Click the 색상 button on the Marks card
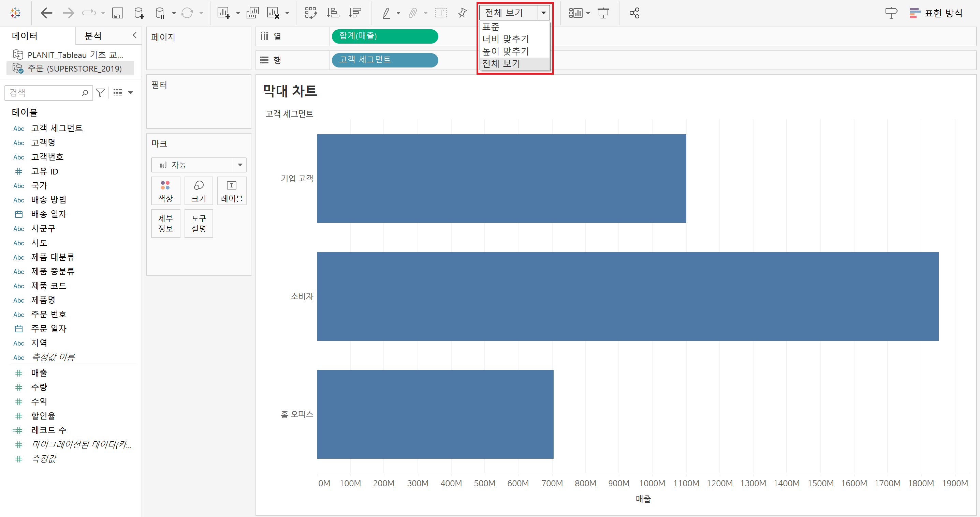Image resolution: width=980 pixels, height=517 pixels. point(165,191)
